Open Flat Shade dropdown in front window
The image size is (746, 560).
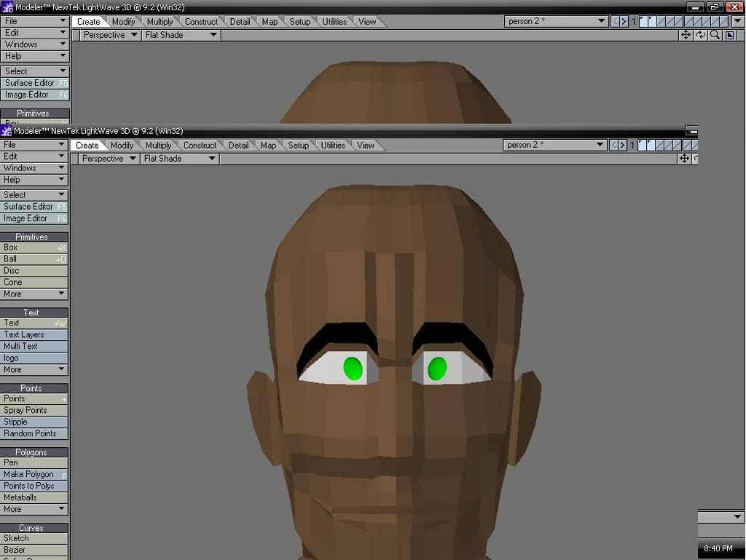click(x=180, y=158)
